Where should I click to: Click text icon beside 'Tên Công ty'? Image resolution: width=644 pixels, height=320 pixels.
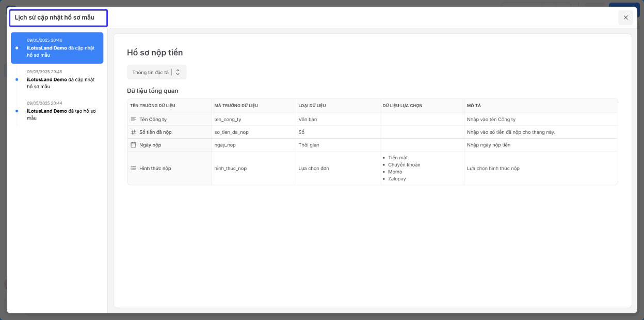[133, 120]
